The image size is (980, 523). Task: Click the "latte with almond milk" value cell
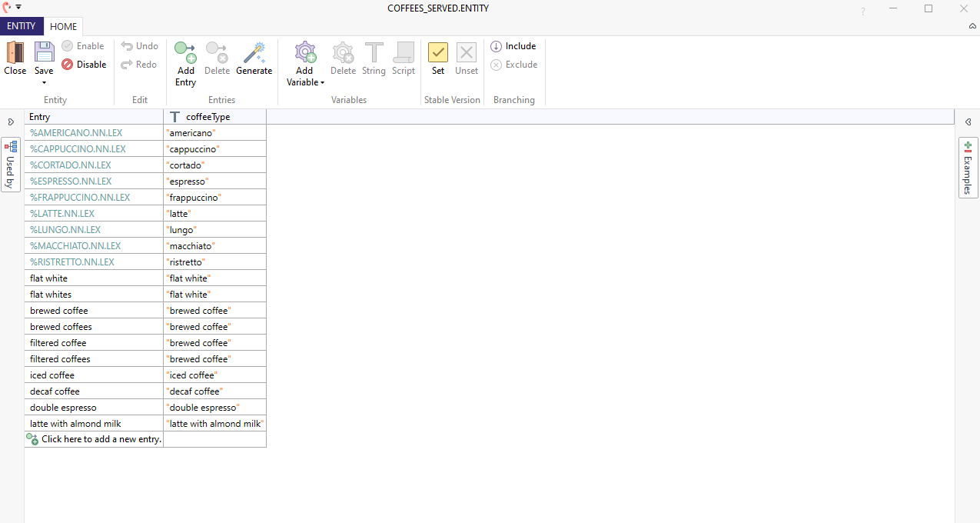point(215,424)
